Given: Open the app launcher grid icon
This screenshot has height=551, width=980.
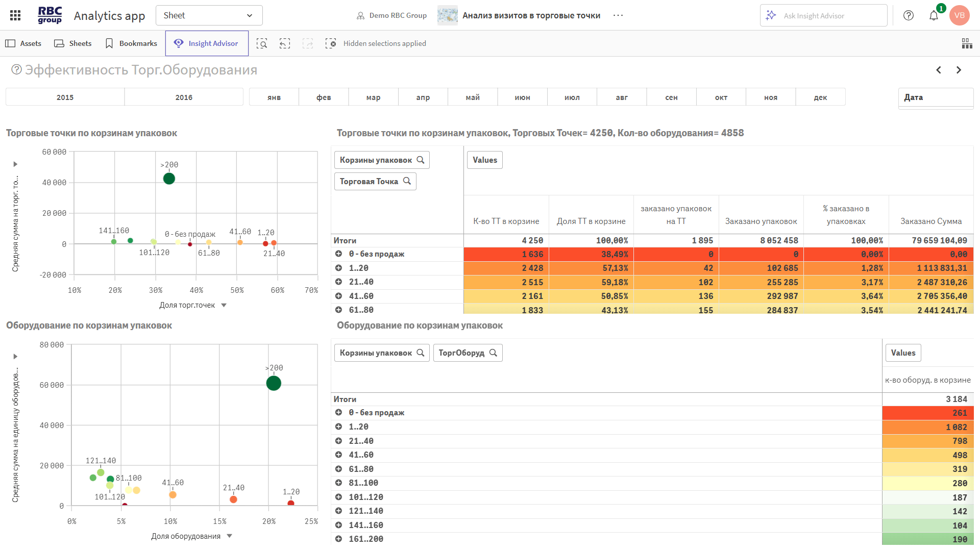Looking at the screenshot, I should [15, 15].
